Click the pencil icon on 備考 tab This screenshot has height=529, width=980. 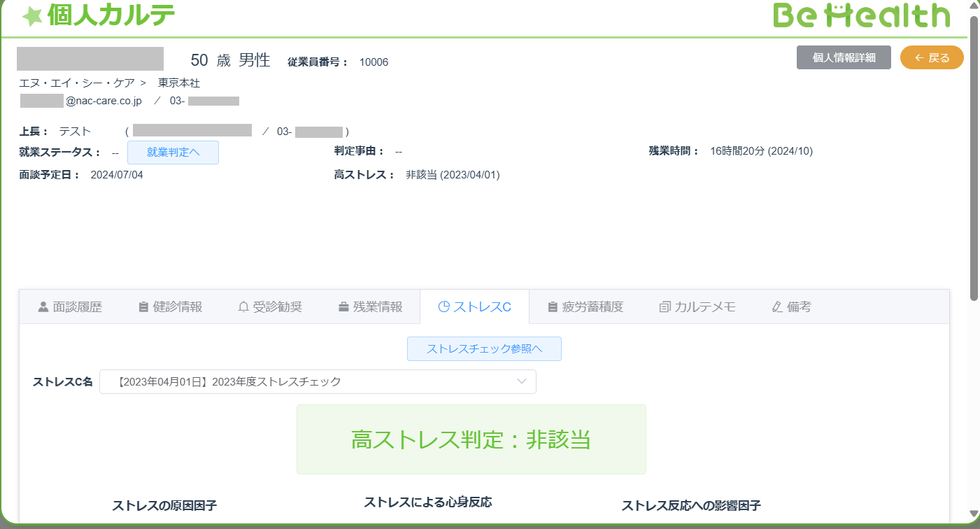tap(777, 306)
